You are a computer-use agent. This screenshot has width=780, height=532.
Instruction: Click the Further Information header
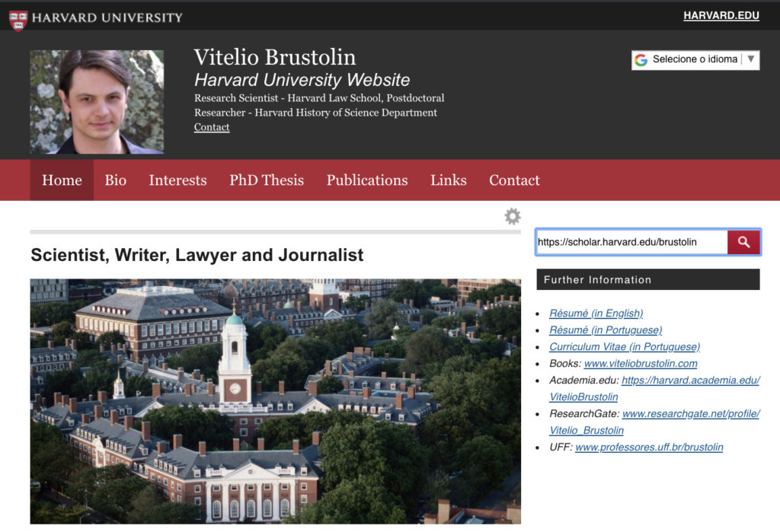pyautogui.click(x=648, y=279)
